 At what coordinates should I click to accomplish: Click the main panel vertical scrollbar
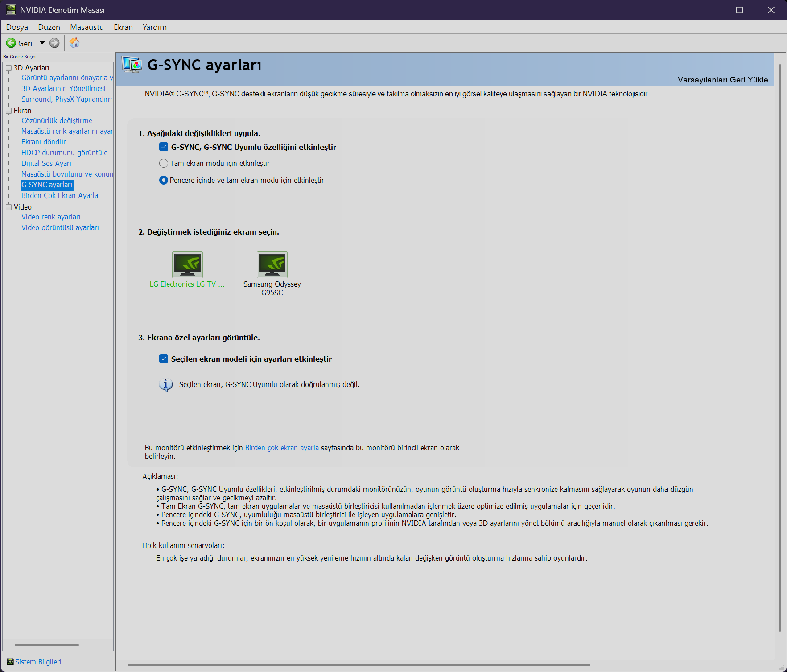(780, 348)
